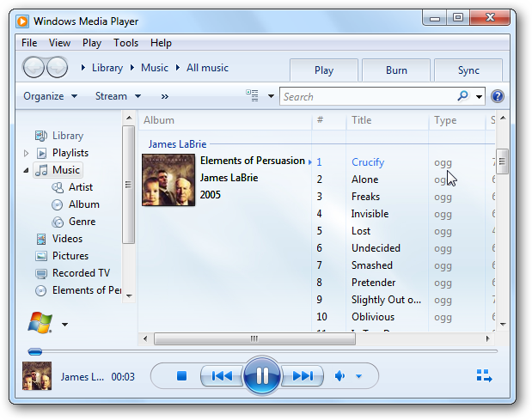Select the track titled Pretender
The width and height of the screenshot is (532, 420).
tap(373, 283)
